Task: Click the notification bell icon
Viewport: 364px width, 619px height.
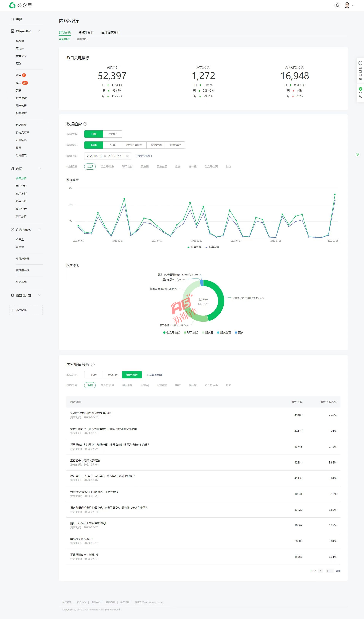Action: (337, 5)
